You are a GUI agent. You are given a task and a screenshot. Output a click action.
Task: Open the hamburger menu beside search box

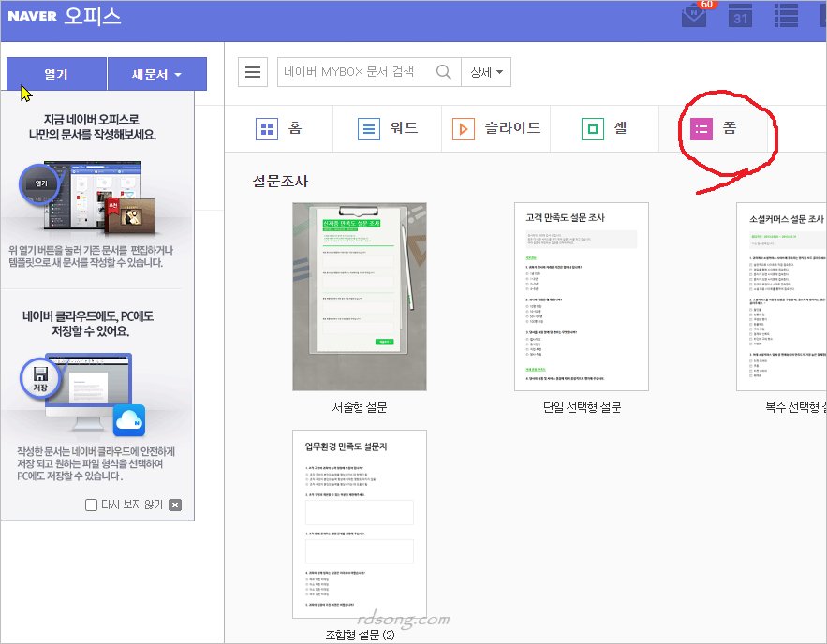253,72
